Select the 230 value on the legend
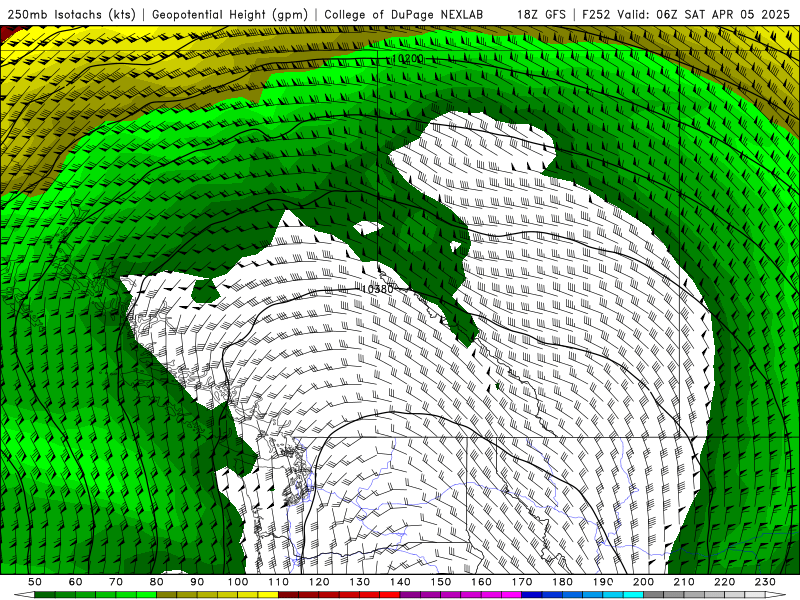The height and width of the screenshot is (600, 800). pyautogui.click(x=765, y=582)
